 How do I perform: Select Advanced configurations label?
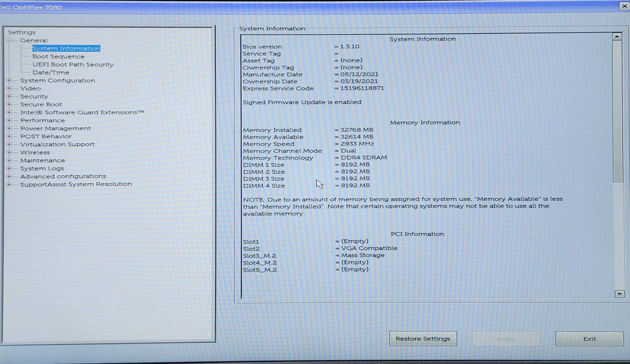63,176
